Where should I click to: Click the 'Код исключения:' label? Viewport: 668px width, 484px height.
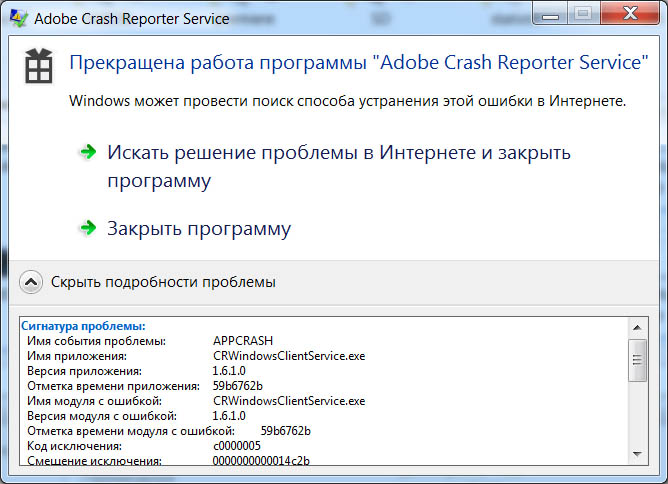[x=75, y=446]
